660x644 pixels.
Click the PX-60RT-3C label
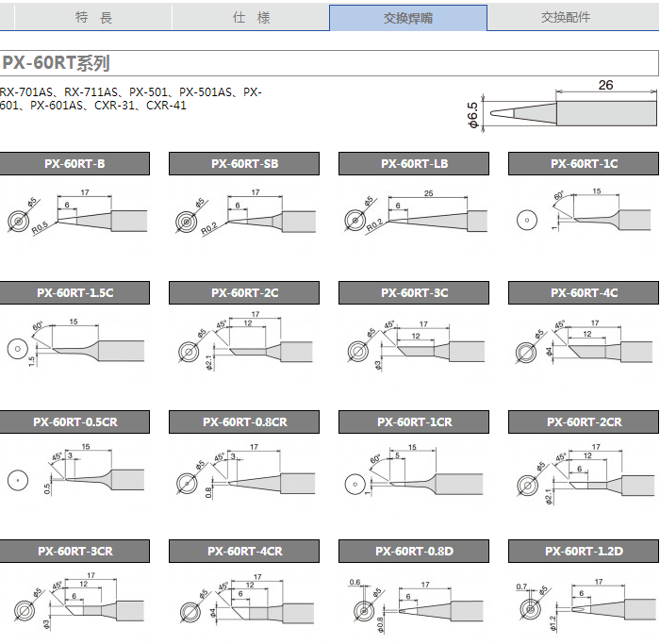[414, 293]
